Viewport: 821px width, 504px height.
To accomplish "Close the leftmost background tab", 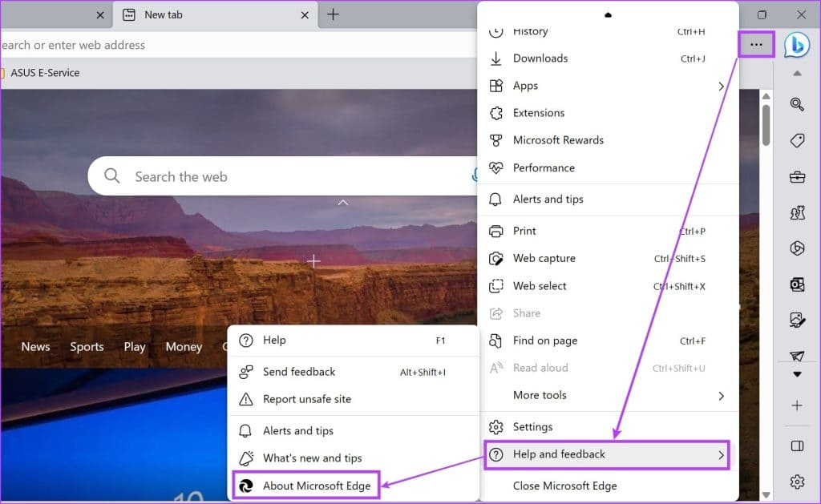I will point(100,15).
